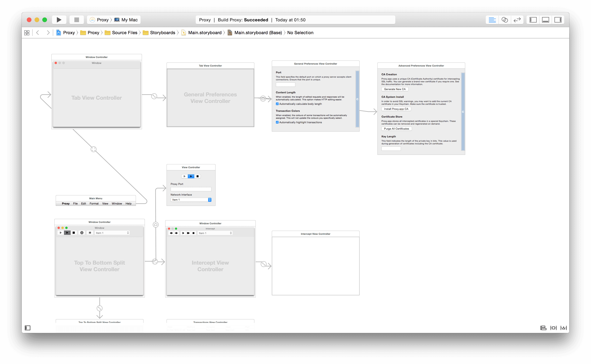Go back in editor history
This screenshot has width=591, height=364.
(x=38, y=33)
